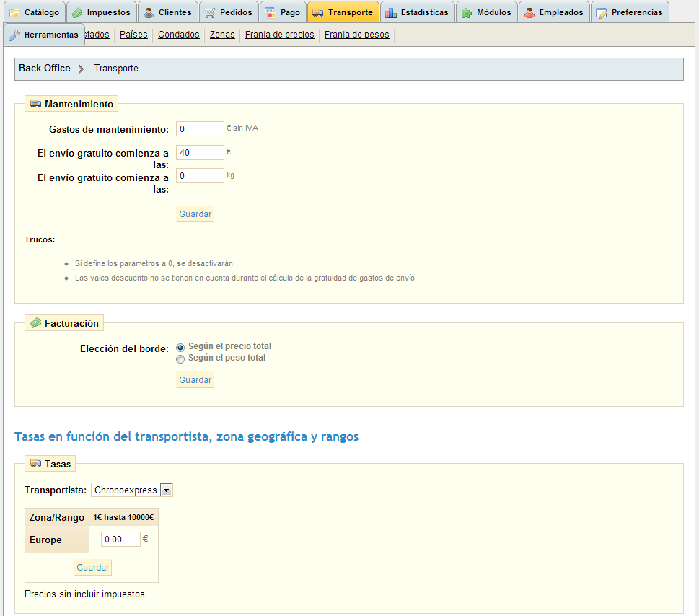Click the Trucos label
The width and height of the screenshot is (699, 616).
tap(40, 239)
